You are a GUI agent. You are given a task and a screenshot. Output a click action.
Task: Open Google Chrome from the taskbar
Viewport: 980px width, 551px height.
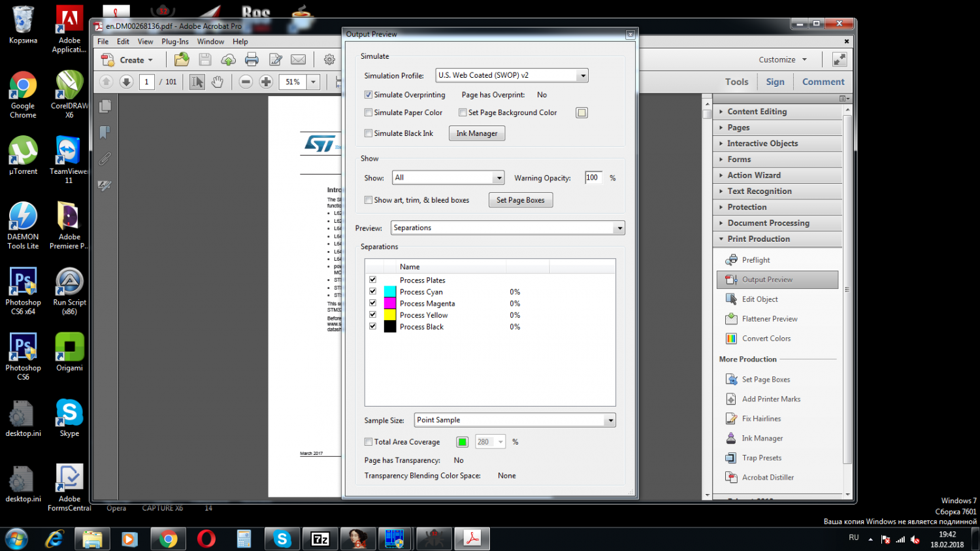click(168, 539)
